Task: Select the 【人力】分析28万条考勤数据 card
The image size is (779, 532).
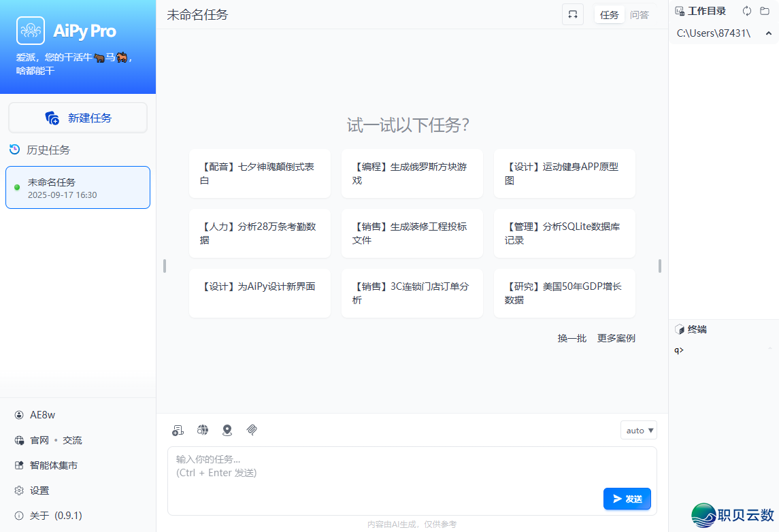Action: coord(260,233)
